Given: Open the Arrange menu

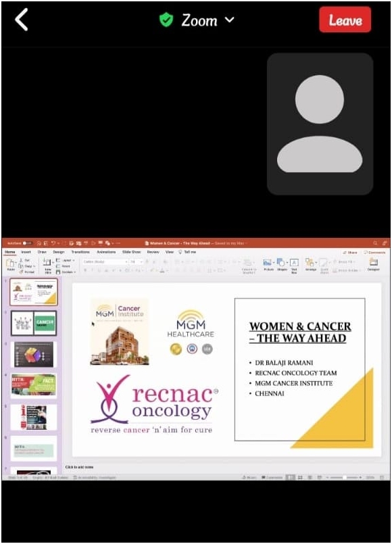Looking at the screenshot, I should (310, 264).
